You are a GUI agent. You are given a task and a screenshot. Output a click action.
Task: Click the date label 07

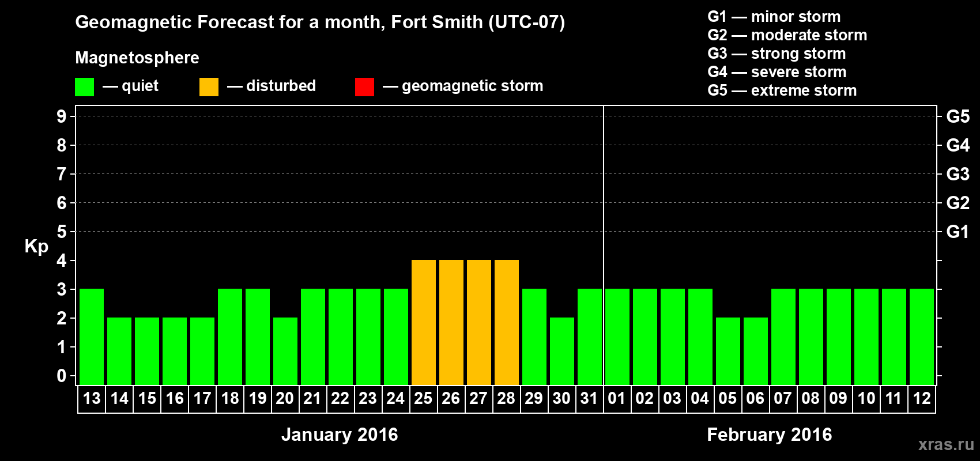click(x=783, y=398)
